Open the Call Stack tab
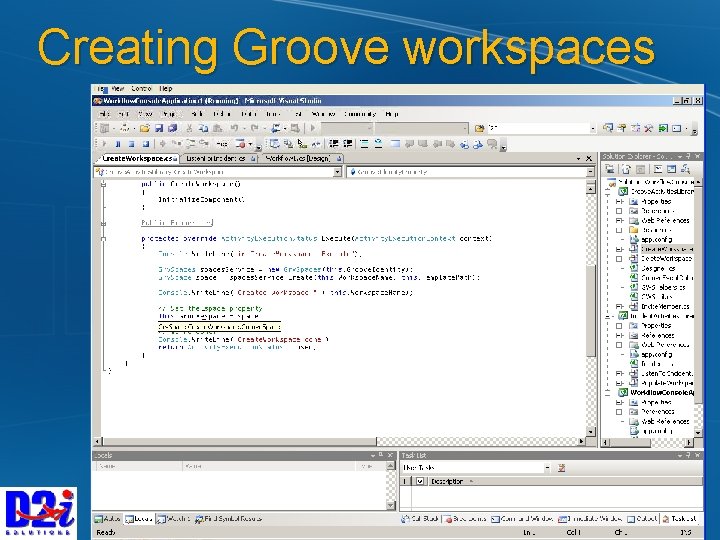 (x=420, y=519)
